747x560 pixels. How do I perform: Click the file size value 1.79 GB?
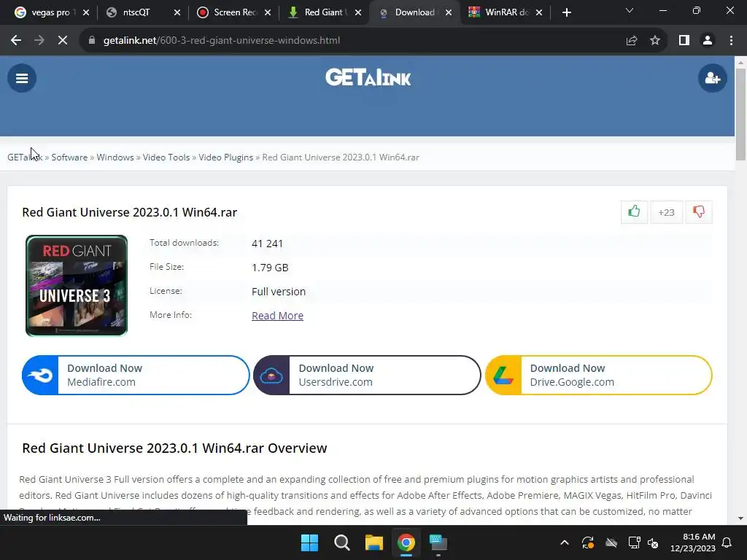(x=270, y=268)
